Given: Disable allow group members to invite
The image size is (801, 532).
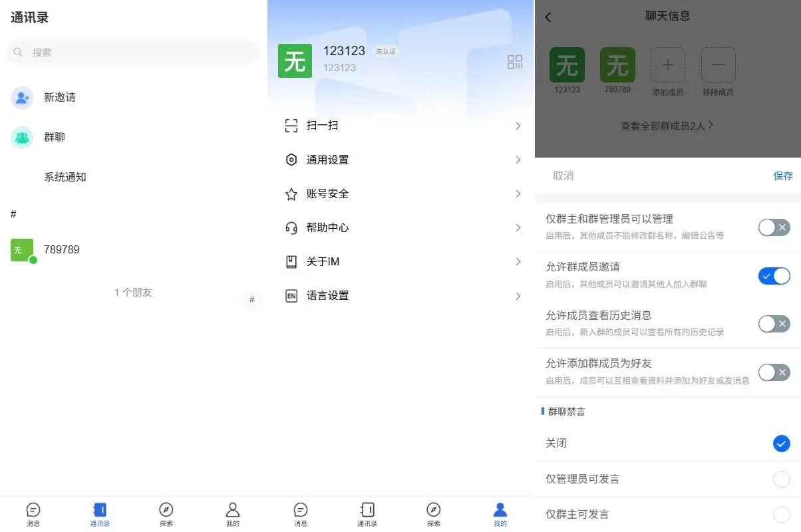Looking at the screenshot, I should click(774, 276).
